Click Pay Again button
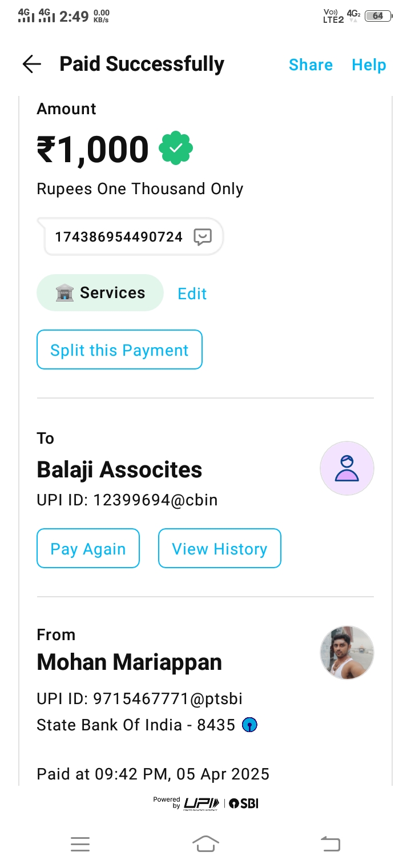 coord(88,549)
